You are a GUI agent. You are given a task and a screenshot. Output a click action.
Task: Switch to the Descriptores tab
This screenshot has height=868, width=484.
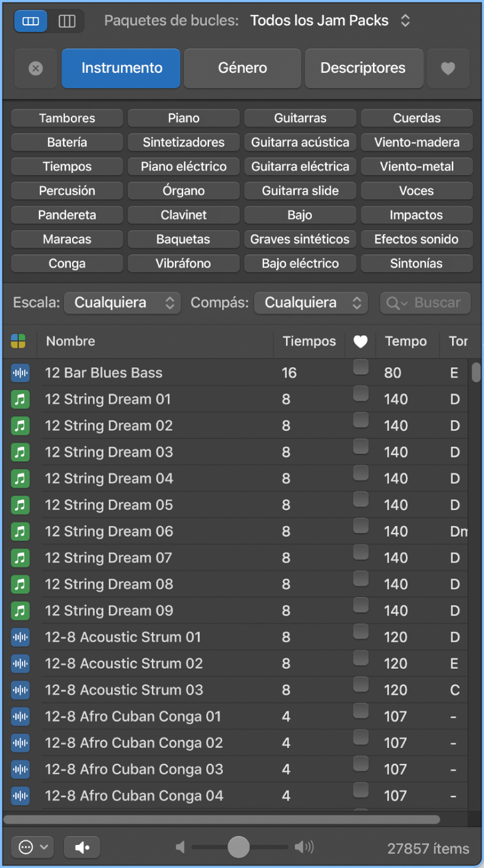tap(364, 68)
